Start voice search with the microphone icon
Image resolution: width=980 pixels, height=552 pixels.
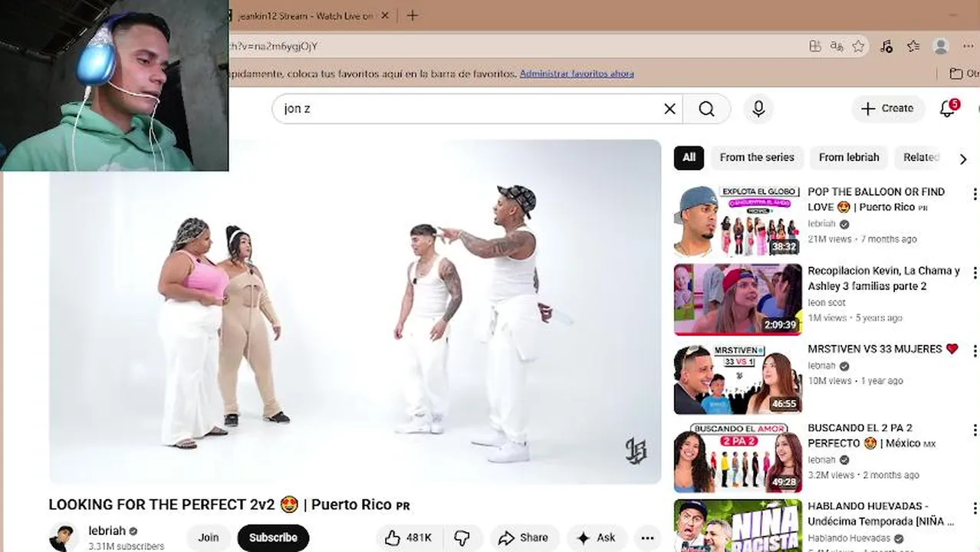pyautogui.click(x=758, y=109)
